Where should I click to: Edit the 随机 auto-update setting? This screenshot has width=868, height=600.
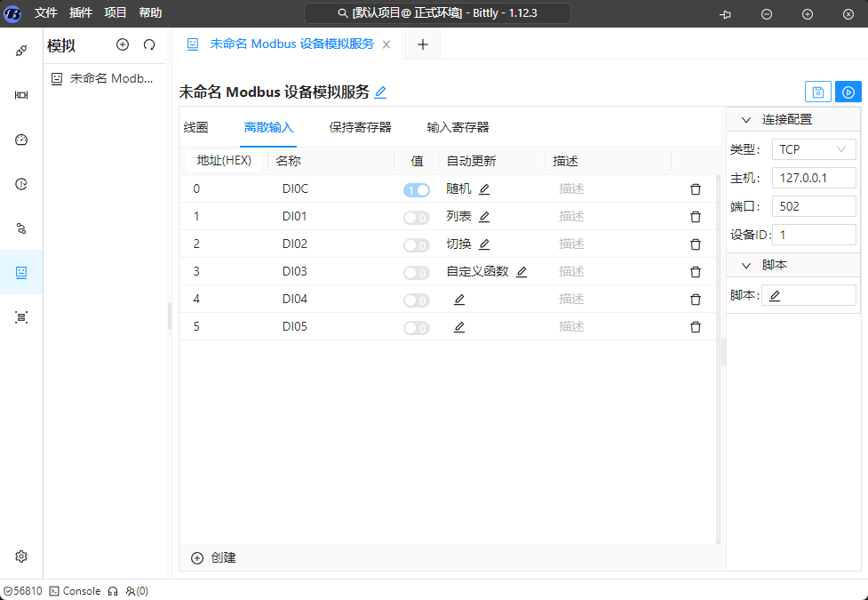484,189
